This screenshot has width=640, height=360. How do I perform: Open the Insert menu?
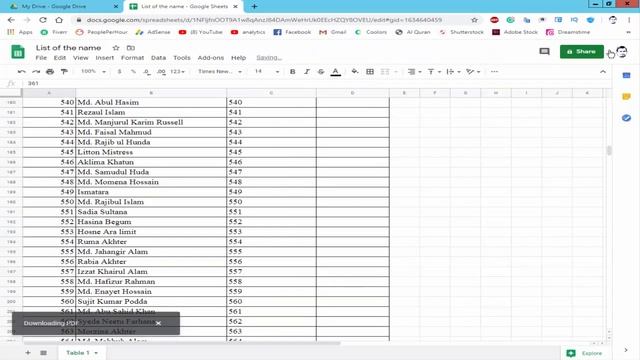pyautogui.click(x=104, y=58)
